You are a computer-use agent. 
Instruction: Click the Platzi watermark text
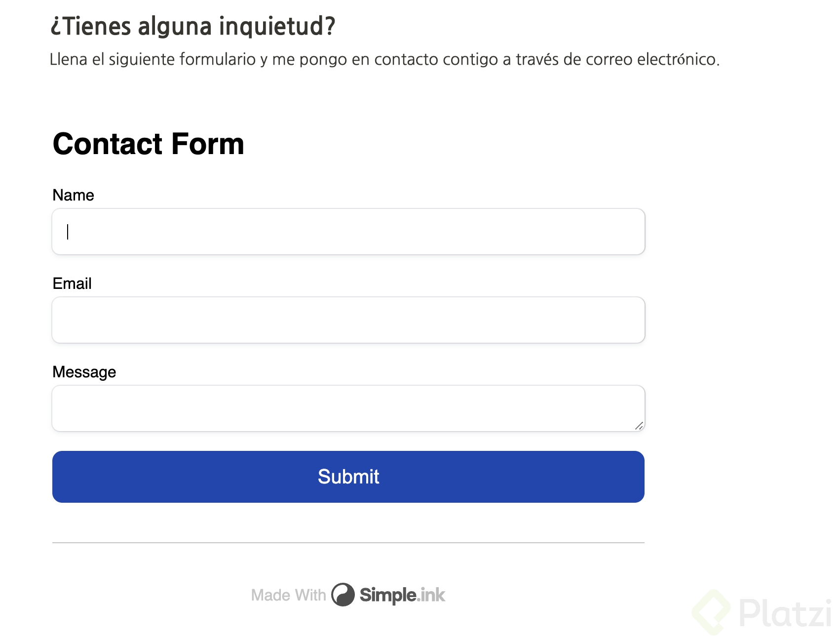click(x=785, y=613)
